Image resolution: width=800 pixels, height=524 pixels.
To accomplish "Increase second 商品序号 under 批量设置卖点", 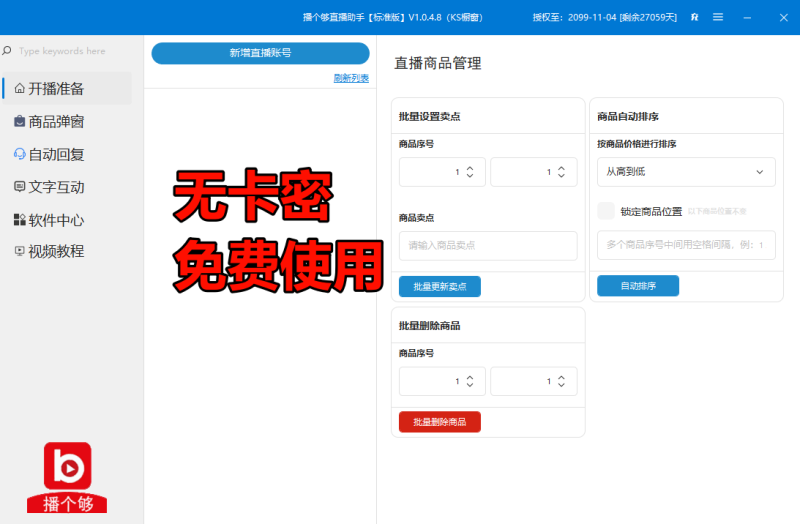I will tap(561, 168).
